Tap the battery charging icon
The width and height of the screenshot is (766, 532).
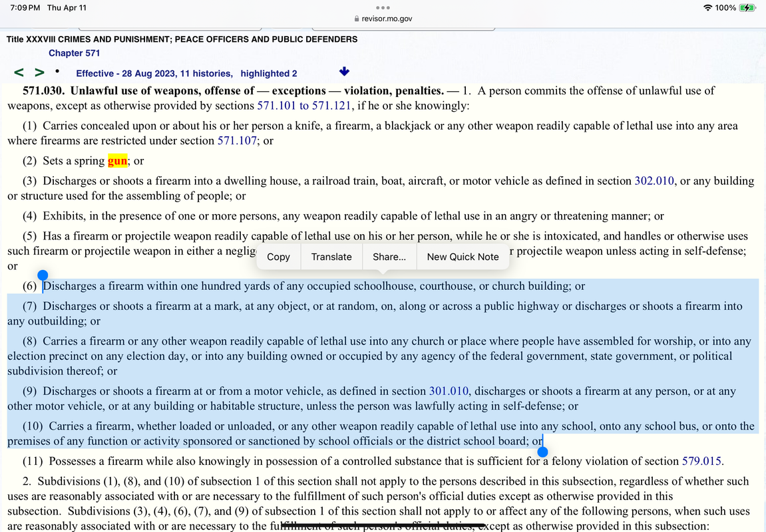[x=747, y=8]
